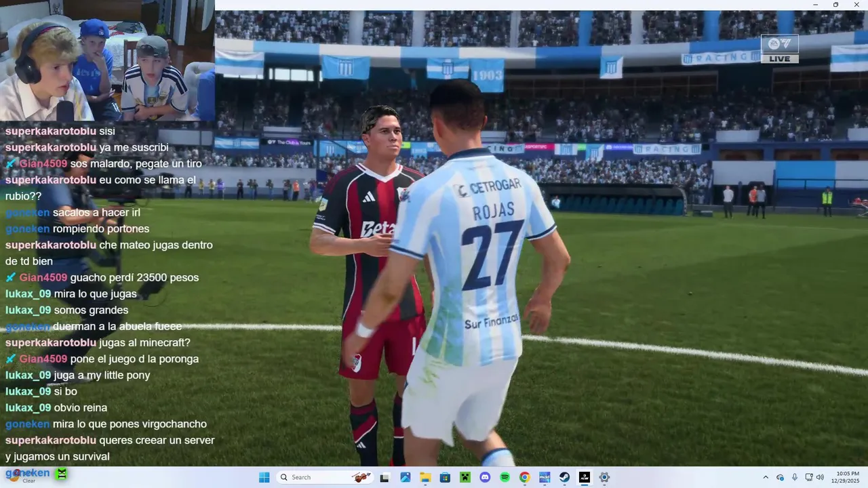The width and height of the screenshot is (868, 488).
Task: Click chat message 'juga a my little pony'
Action: pyautogui.click(x=102, y=375)
